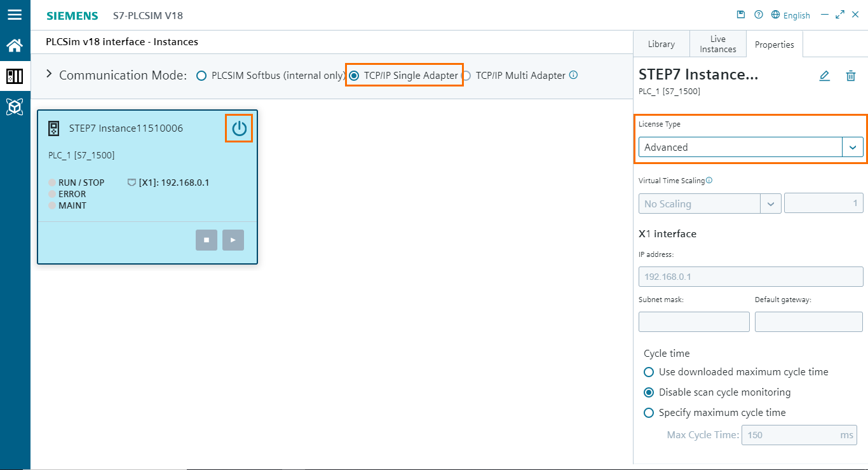Open the Live Instances tab
Screen dimensions: 868x470
point(717,44)
